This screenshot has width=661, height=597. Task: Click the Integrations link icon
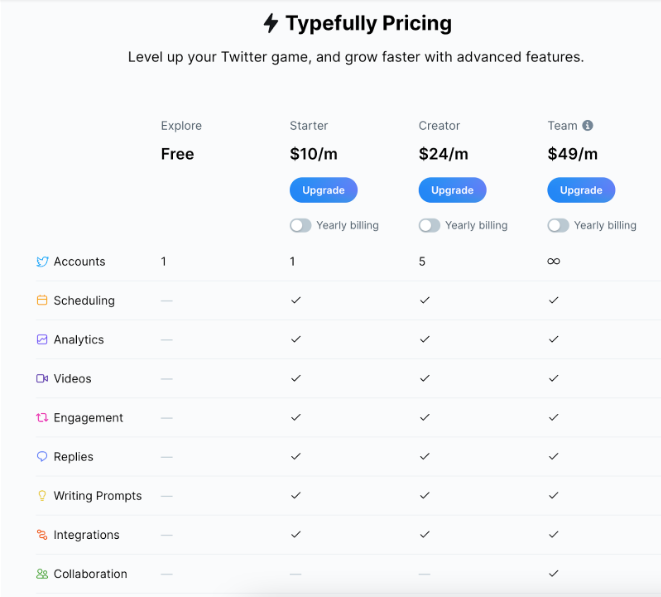tap(42, 535)
